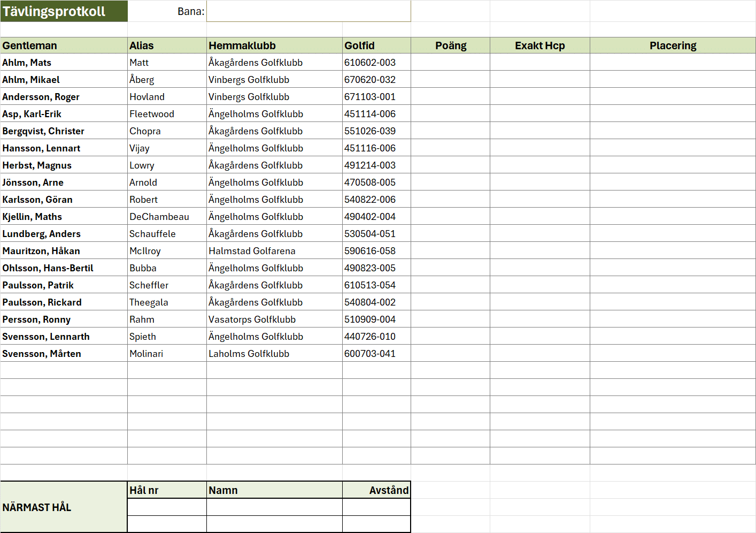
Task: Click the Bana input field
Action: tap(308, 11)
